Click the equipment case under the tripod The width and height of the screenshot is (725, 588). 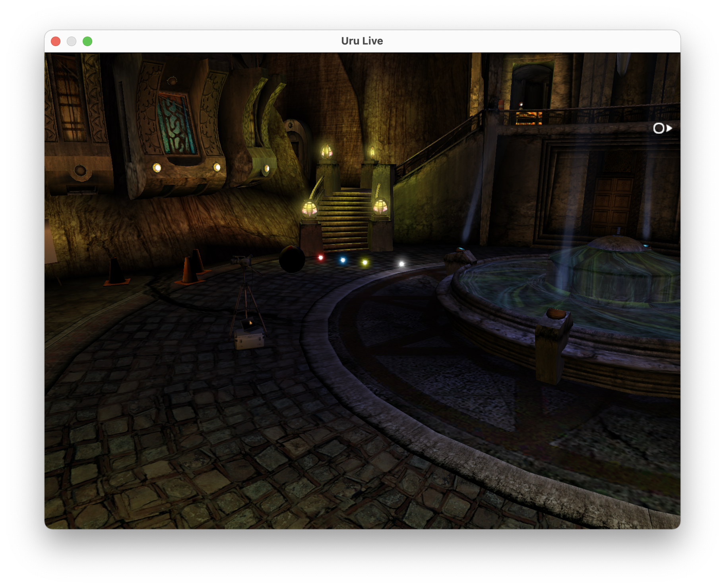(x=250, y=338)
